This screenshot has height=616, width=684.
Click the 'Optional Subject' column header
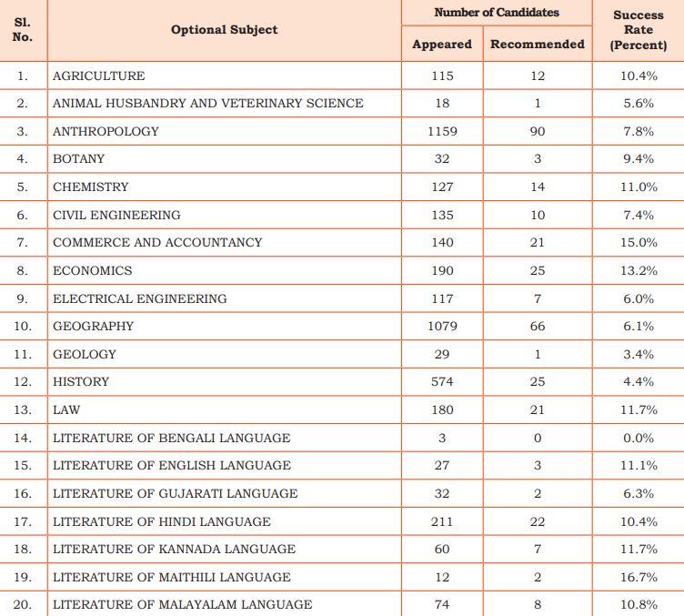click(x=225, y=30)
